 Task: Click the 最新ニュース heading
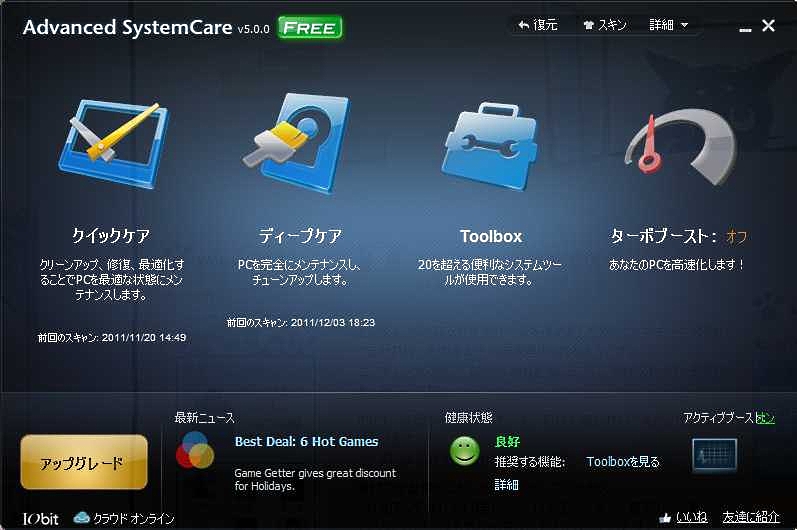pyautogui.click(x=204, y=418)
